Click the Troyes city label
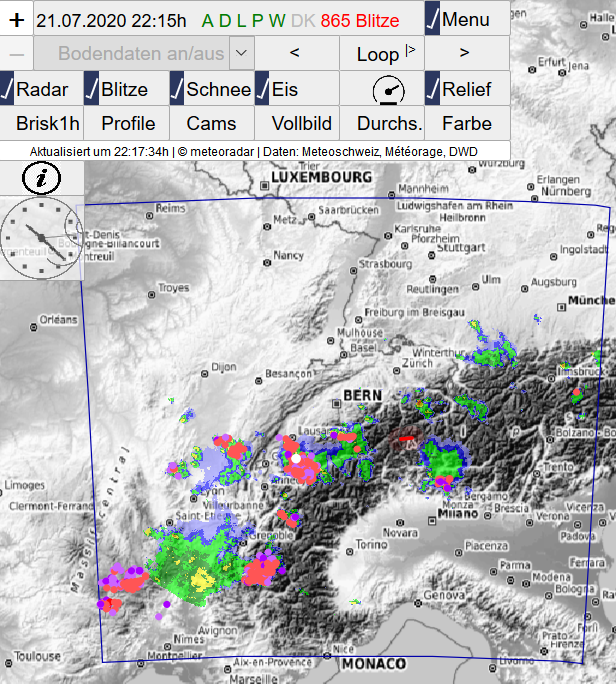This screenshot has height=684, width=616. [174, 287]
